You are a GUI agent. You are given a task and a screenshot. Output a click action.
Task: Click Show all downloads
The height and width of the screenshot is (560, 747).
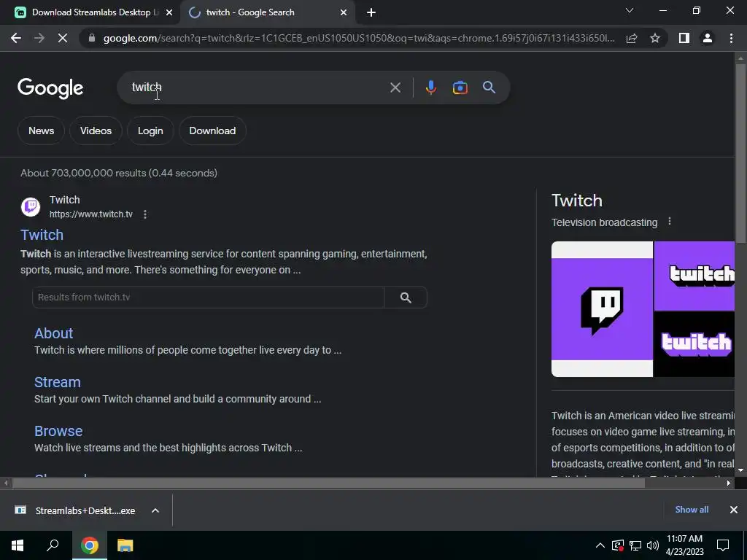tap(692, 510)
